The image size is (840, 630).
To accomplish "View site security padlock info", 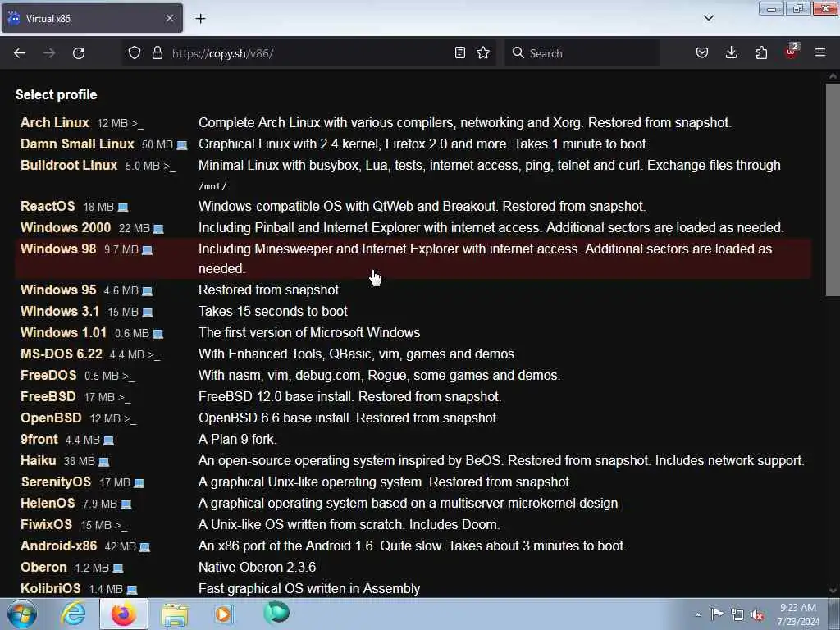I will [x=157, y=53].
